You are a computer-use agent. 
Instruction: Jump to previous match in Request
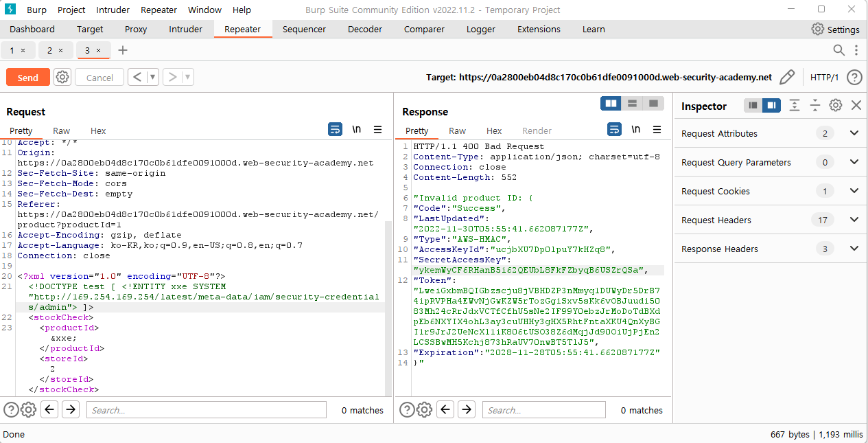(x=49, y=410)
